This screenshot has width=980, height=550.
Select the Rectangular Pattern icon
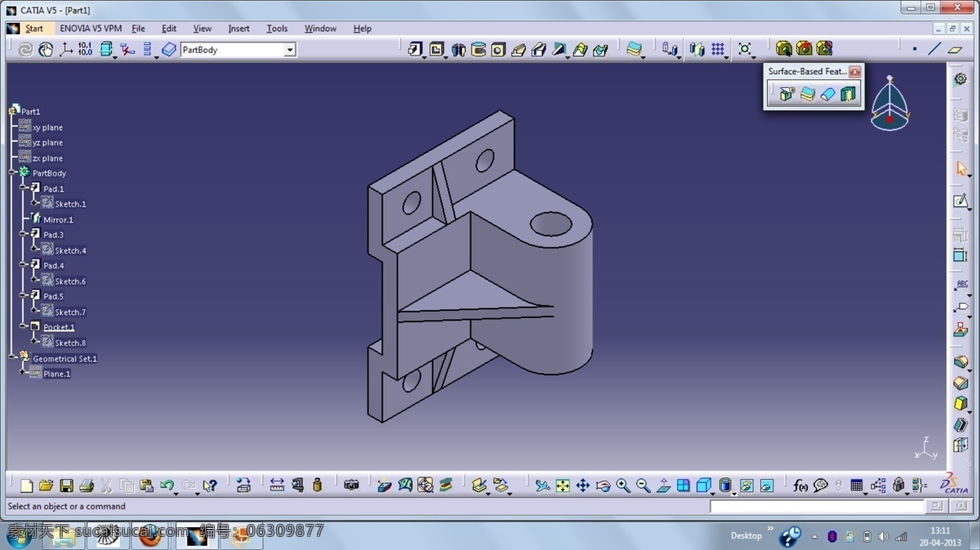tap(717, 50)
